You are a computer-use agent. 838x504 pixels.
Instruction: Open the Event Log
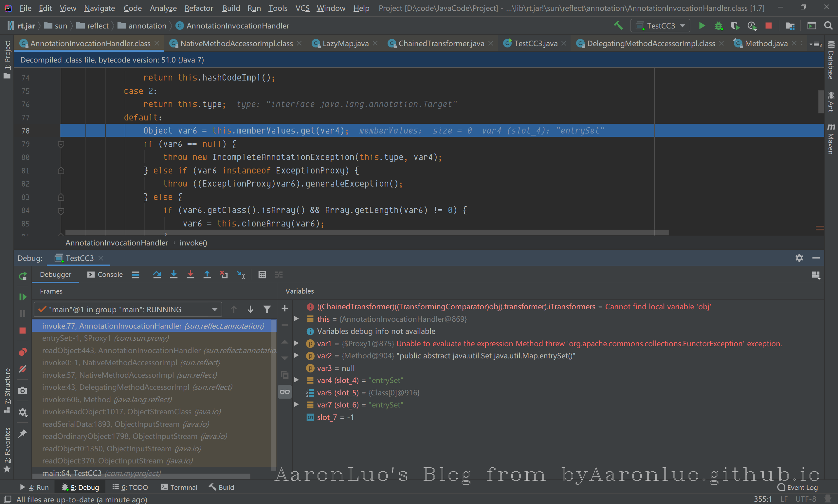798,487
